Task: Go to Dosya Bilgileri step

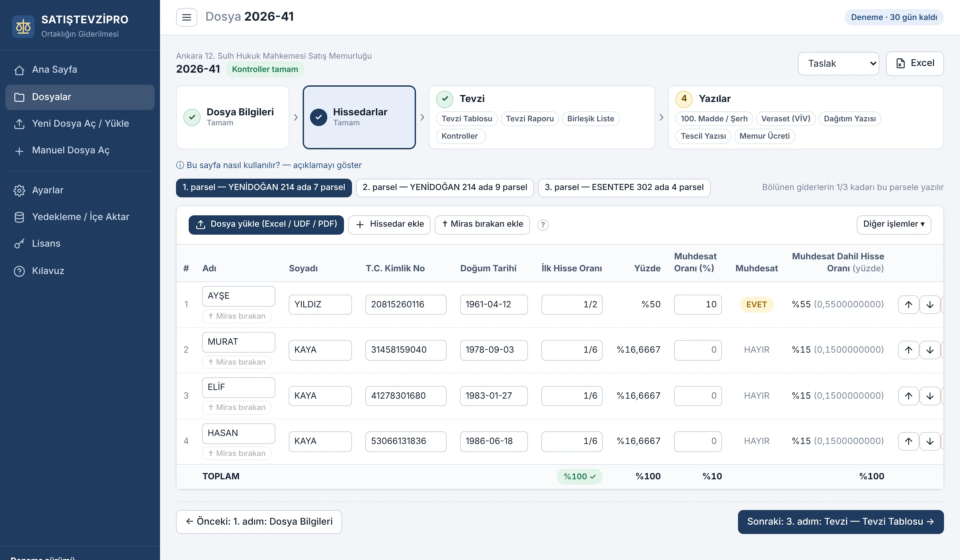Action: coord(232,117)
